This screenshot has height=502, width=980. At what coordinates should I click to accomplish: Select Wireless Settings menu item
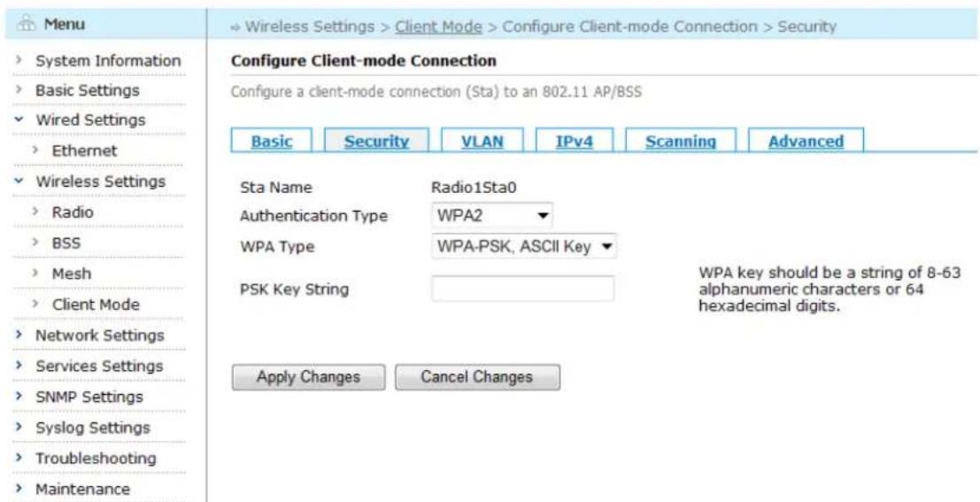pyautogui.click(x=101, y=181)
